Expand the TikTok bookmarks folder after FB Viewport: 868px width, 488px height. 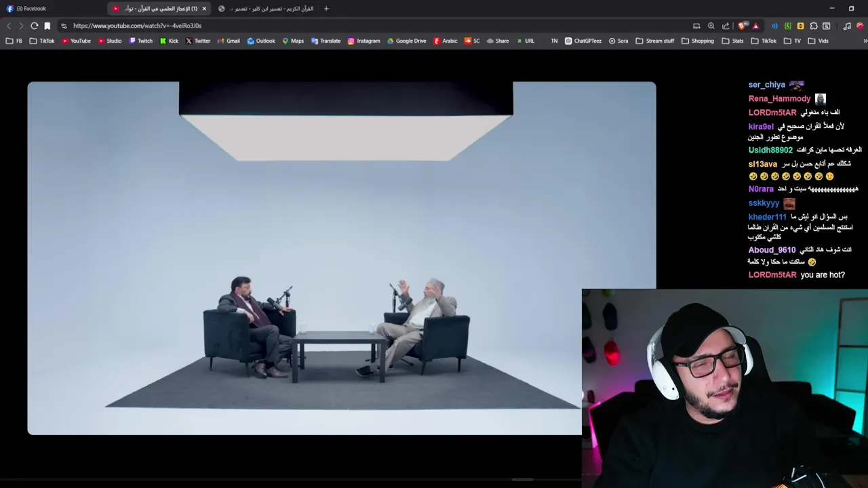pos(41,41)
